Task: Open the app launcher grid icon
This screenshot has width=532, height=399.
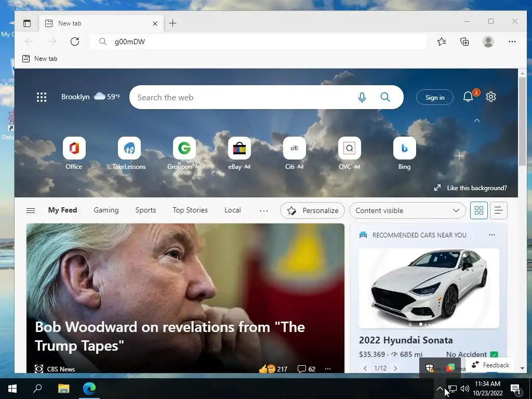Action: point(42,97)
